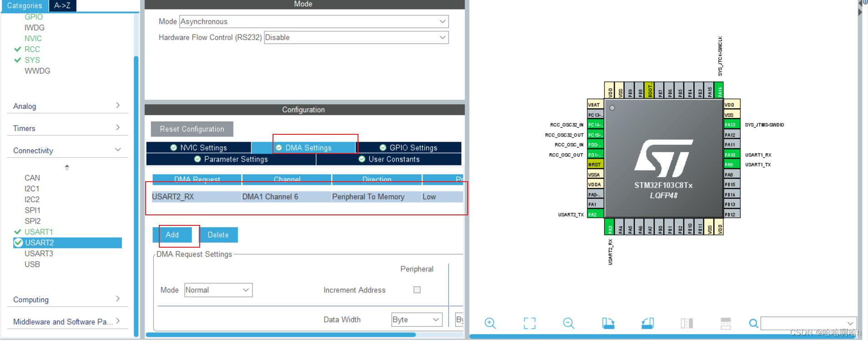This screenshot has height=341, width=868.
Task: Click the zoom in icon in pinout view
Action: pyautogui.click(x=490, y=323)
